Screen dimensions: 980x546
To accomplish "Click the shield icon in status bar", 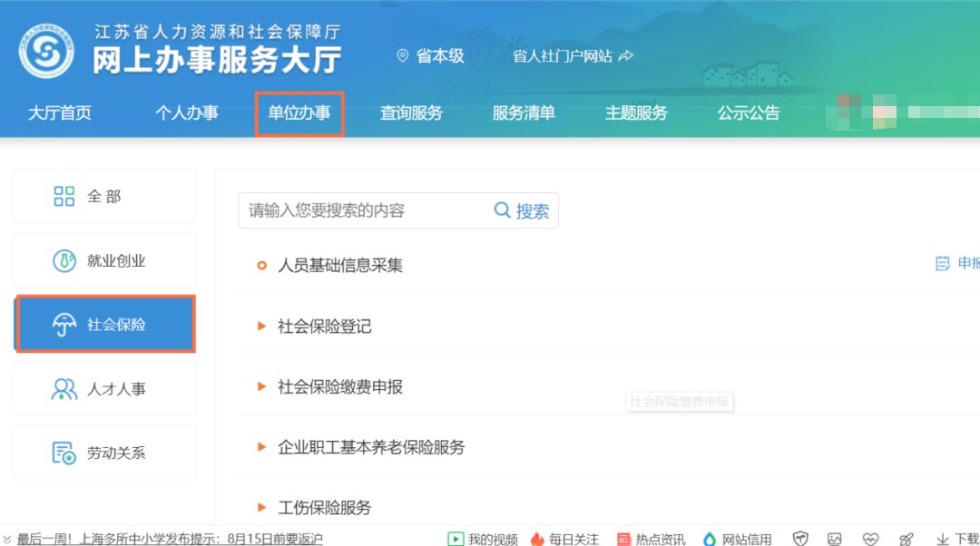I will click(x=800, y=539).
